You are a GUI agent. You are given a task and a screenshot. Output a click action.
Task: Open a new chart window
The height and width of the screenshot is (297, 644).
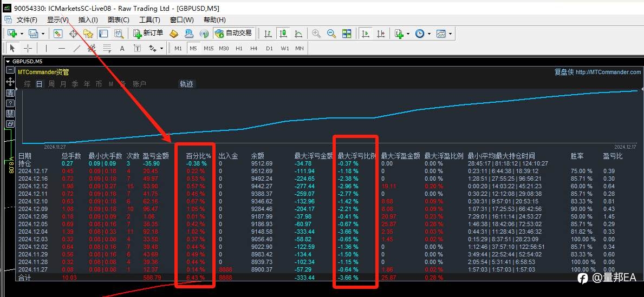pyautogui.click(x=11, y=34)
